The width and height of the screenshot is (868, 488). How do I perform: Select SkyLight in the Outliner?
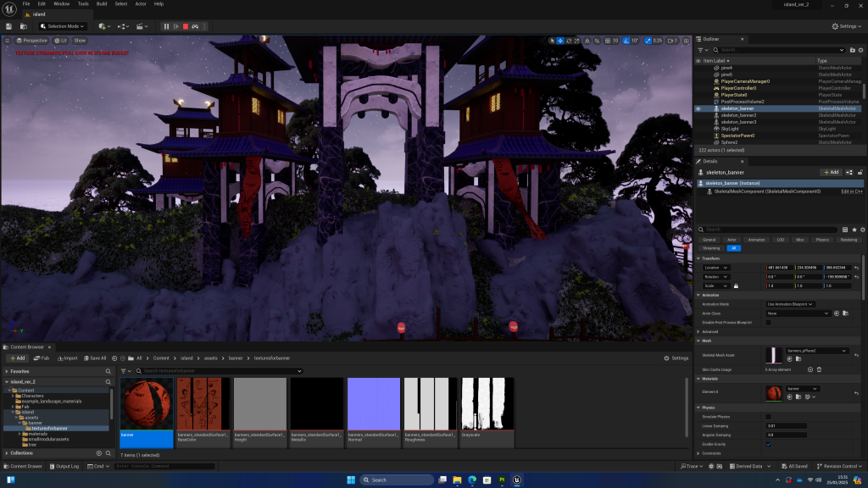730,129
